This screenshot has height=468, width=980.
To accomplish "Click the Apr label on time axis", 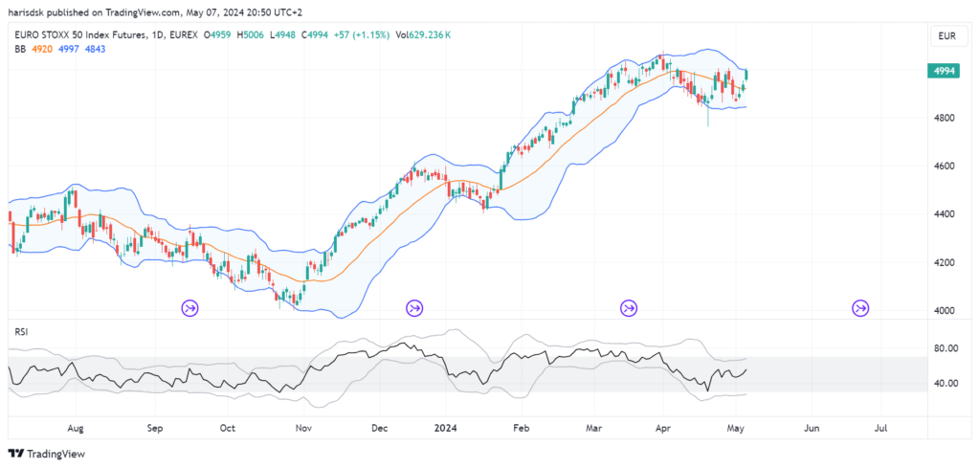I will [661, 429].
